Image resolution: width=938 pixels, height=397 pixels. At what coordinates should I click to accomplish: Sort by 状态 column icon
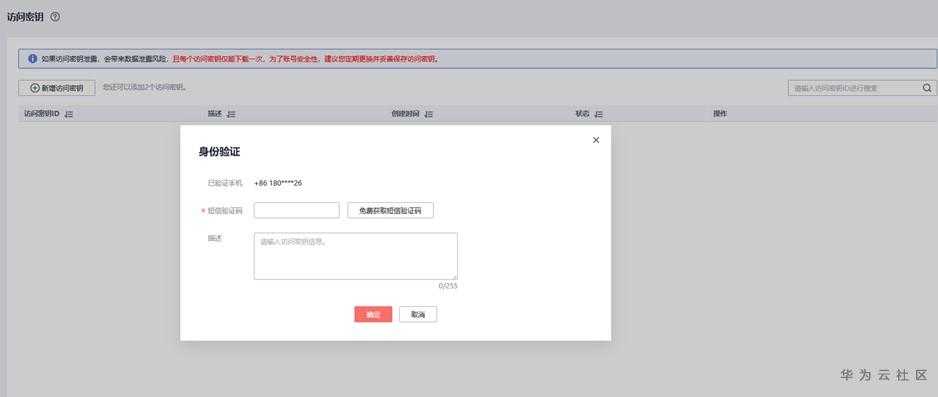point(598,114)
